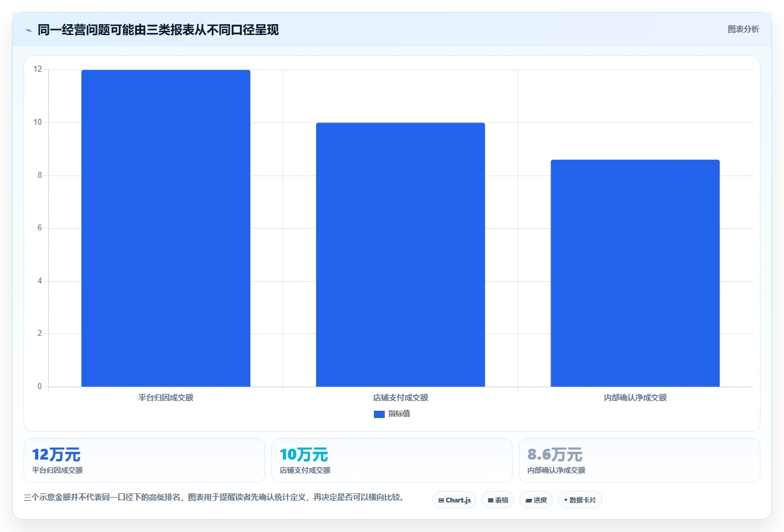The image size is (784, 532).
Task: Click the footnote text about 三个示意金额
Action: coord(213,498)
